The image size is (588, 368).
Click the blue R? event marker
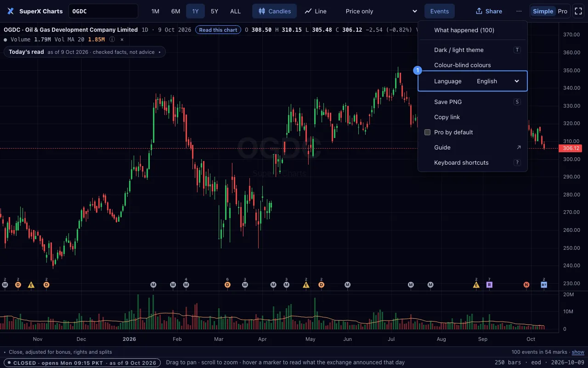(544, 285)
